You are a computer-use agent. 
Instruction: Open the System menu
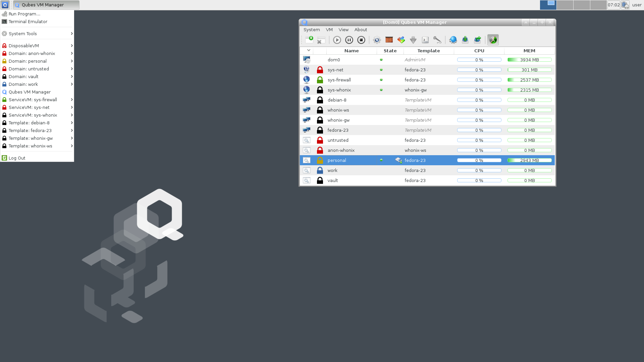(312, 30)
